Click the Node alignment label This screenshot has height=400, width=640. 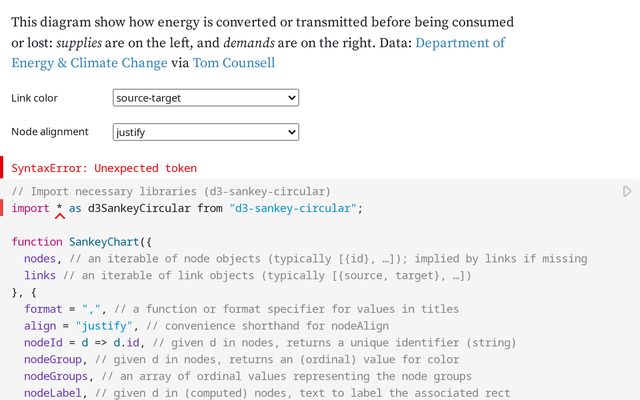(50, 132)
